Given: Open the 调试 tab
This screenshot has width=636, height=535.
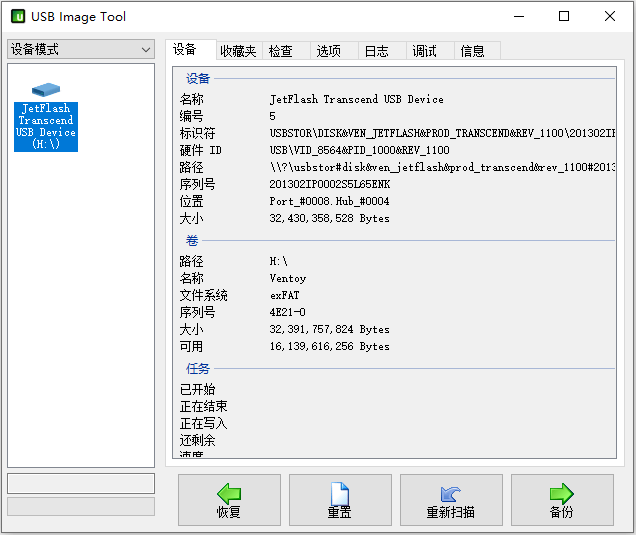Looking at the screenshot, I should coord(430,51).
